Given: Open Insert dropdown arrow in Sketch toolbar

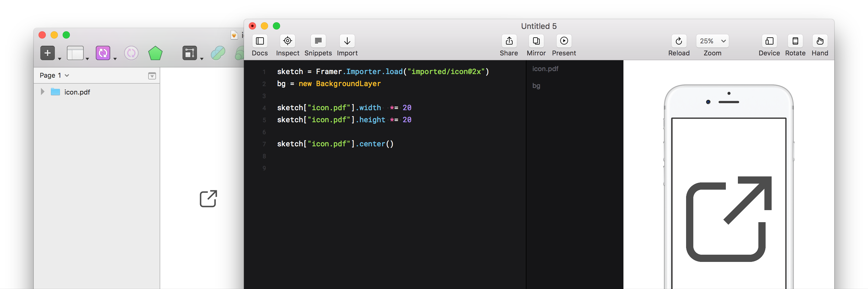Looking at the screenshot, I should (60, 59).
